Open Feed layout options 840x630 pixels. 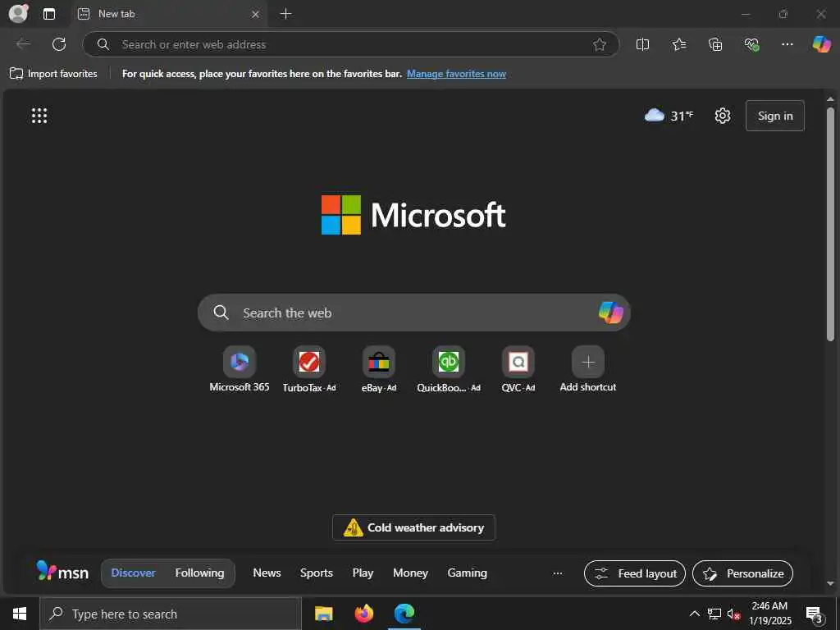point(635,573)
